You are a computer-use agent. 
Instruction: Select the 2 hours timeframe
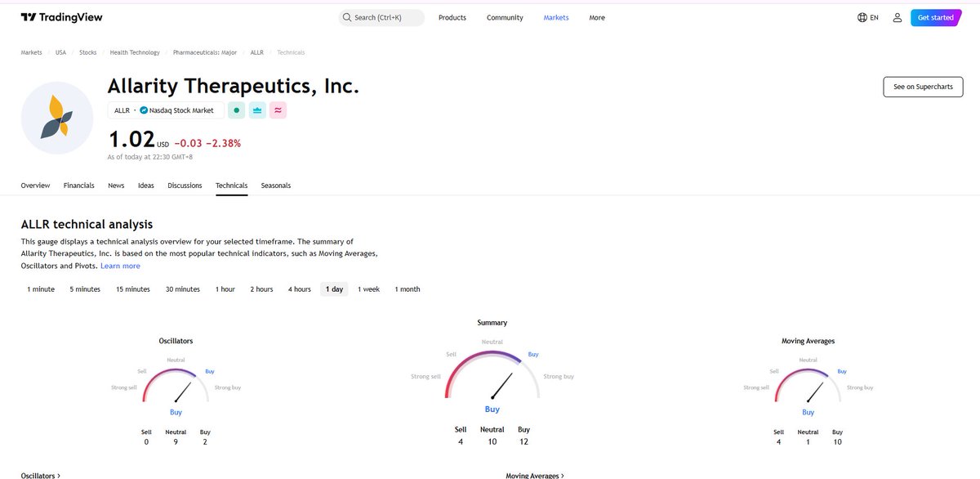261,289
